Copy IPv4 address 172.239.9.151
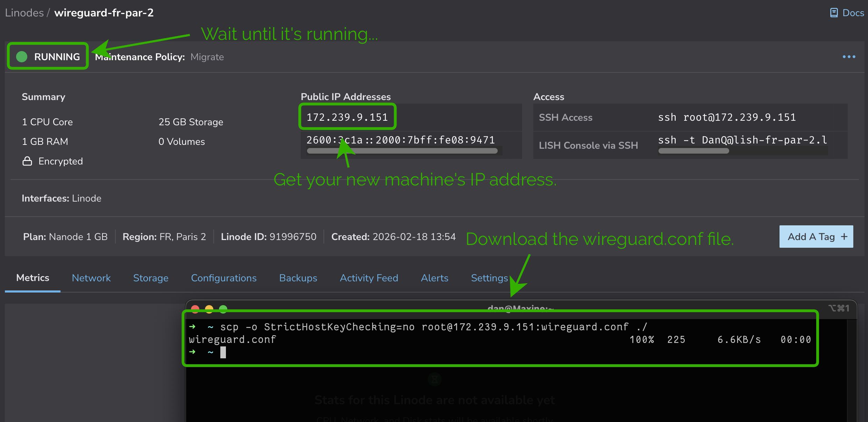This screenshot has width=868, height=422. [x=347, y=117]
